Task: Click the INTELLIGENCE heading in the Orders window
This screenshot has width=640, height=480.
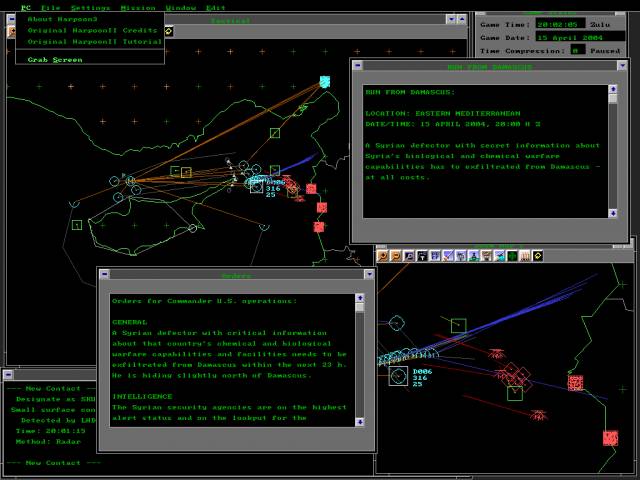Action: tap(142, 396)
